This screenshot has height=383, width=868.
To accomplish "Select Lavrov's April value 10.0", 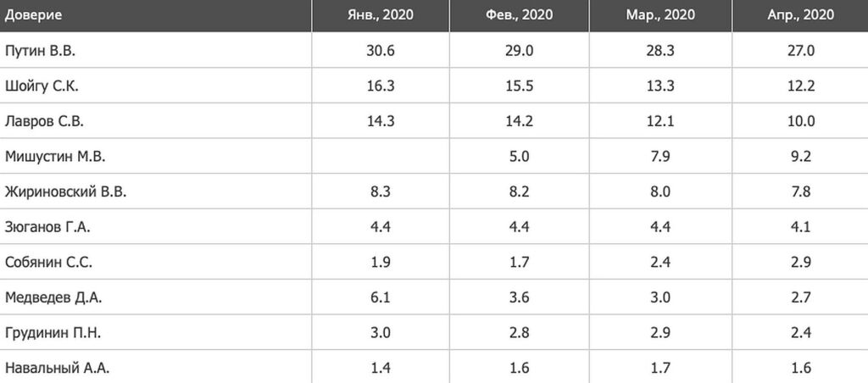I will pos(800,121).
